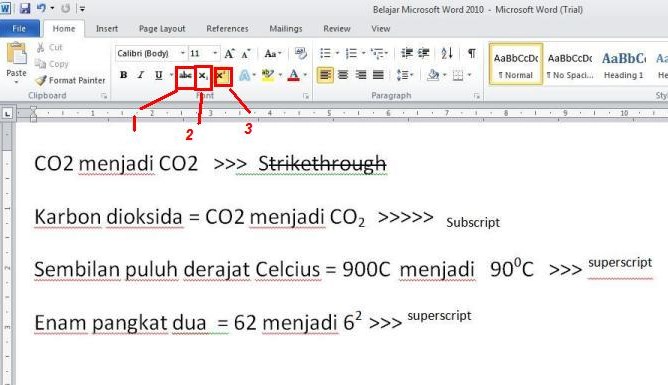Open the Underline style dropdown arrow

pos(171,75)
